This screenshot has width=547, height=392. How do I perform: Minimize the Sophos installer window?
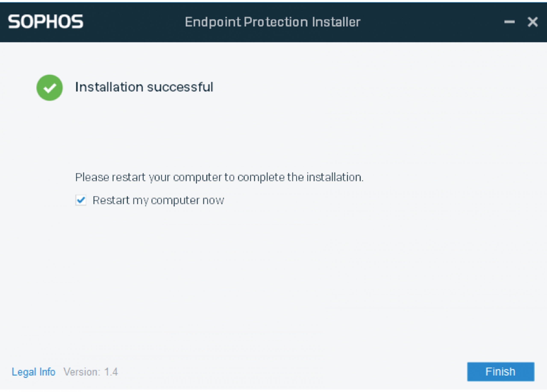pos(509,22)
